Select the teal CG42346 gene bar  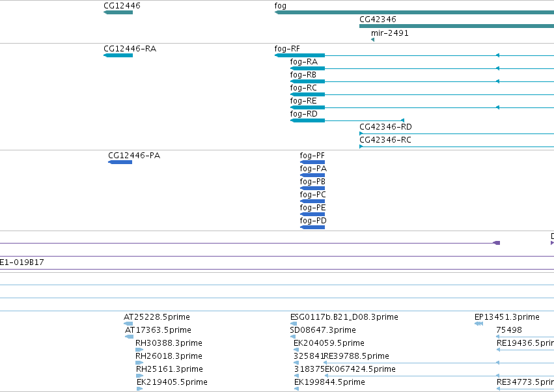click(456, 26)
